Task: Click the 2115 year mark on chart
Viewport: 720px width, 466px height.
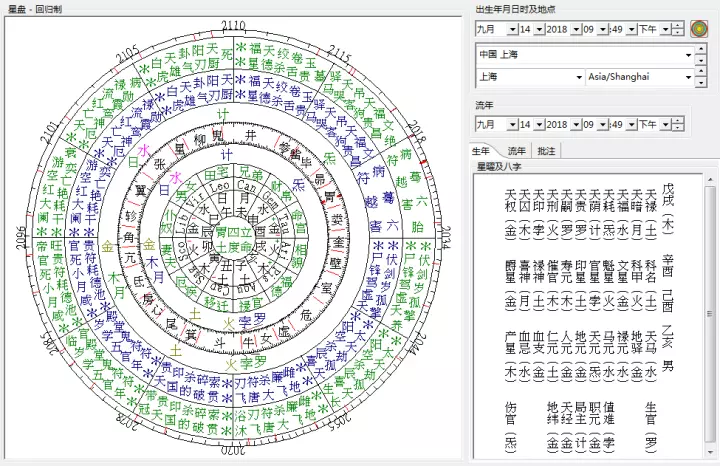Action: point(339,54)
